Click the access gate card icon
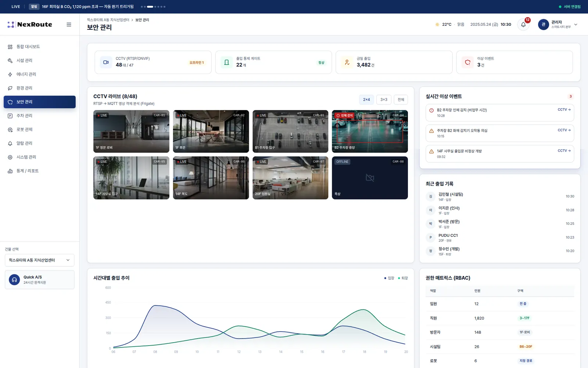The height and width of the screenshot is (368, 588). click(226, 62)
